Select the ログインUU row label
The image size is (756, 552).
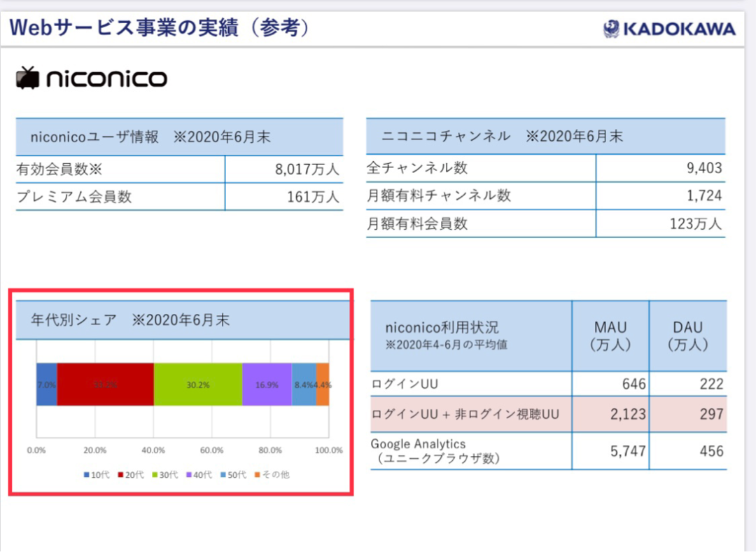pyautogui.click(x=405, y=384)
